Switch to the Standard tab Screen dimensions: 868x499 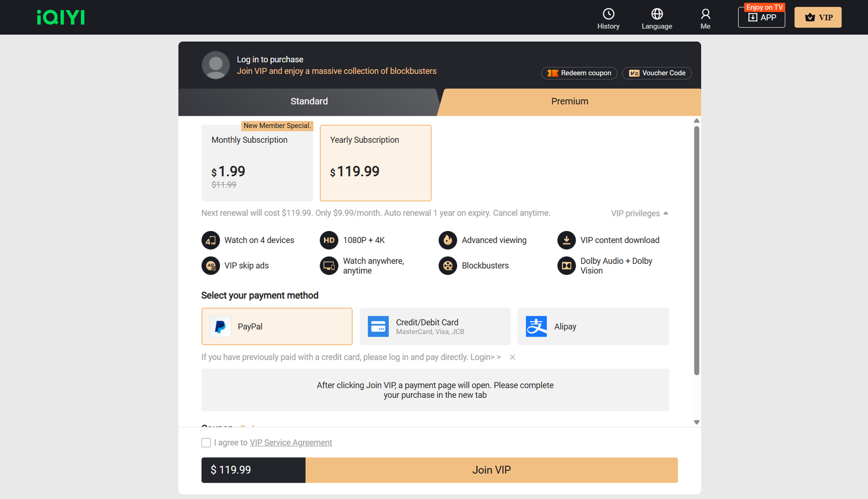pyautogui.click(x=309, y=101)
